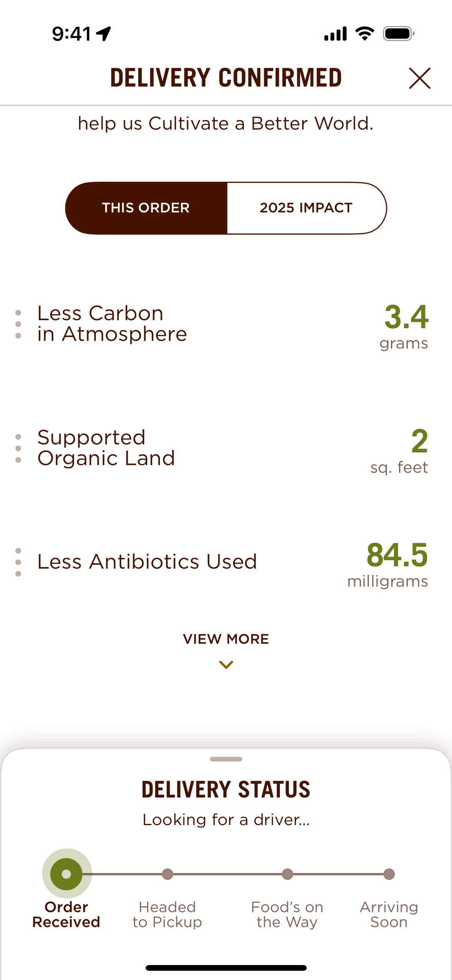
Task: Tap the Headed to Pickup progress dot
Action: [168, 874]
